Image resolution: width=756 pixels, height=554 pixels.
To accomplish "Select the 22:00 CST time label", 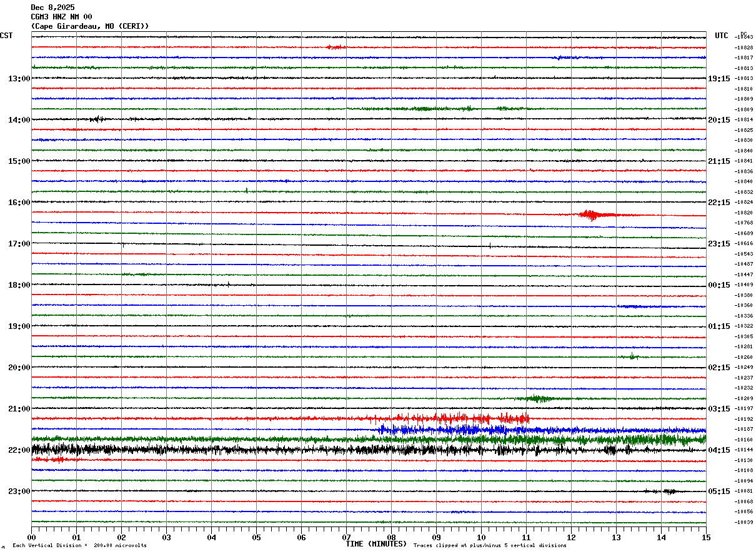I will (19, 450).
